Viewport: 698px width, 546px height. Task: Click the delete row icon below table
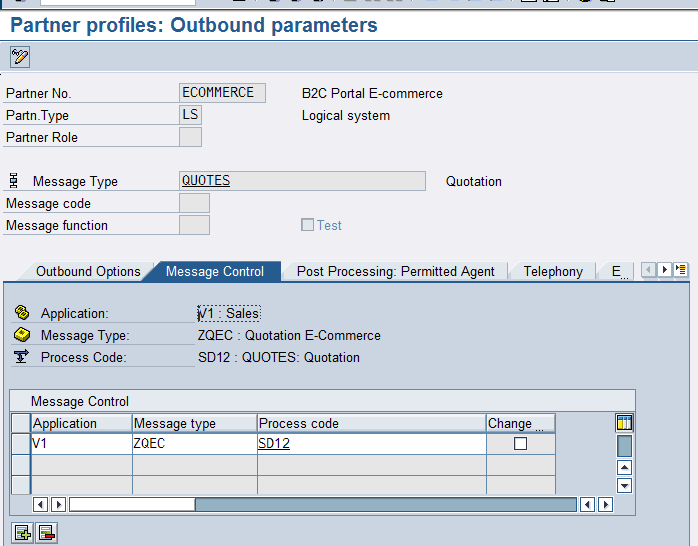point(46,532)
